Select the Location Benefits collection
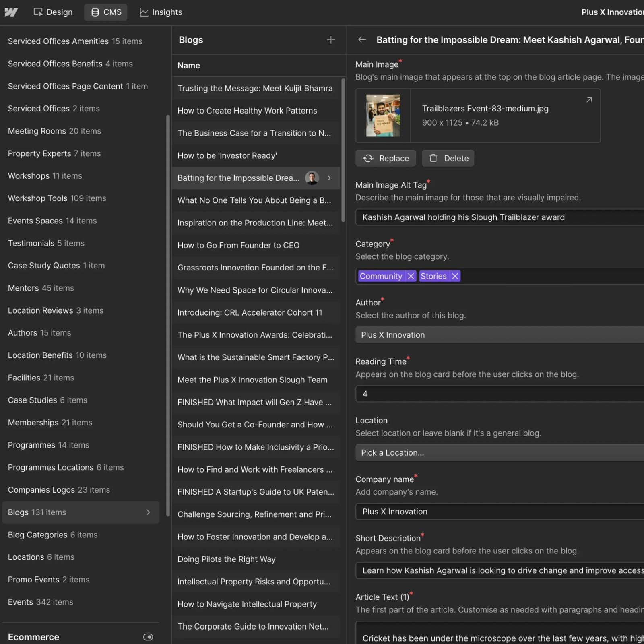This screenshot has width=644, height=644. click(57, 355)
